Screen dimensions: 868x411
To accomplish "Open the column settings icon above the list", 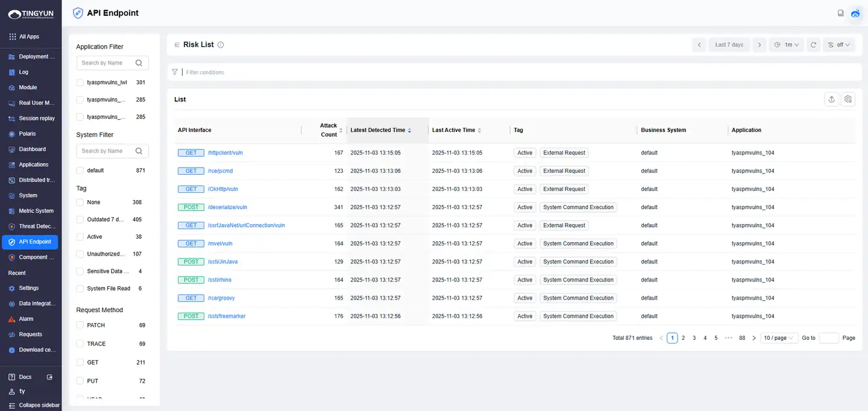I will click(848, 99).
